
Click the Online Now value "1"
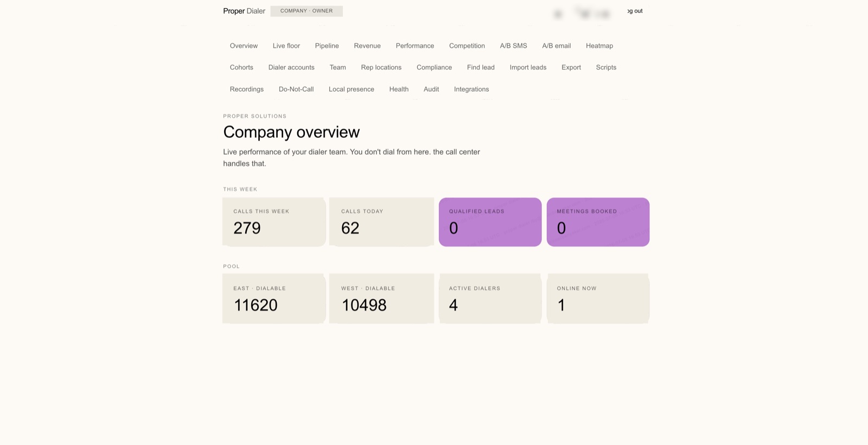(561, 305)
